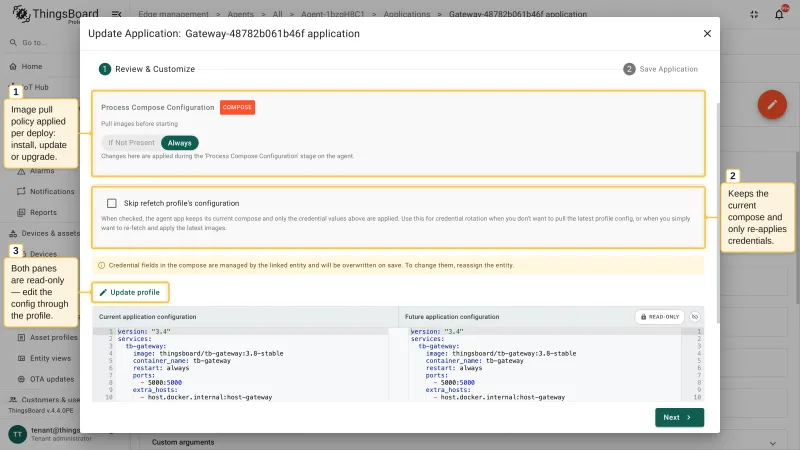Click the orange COMPOSE badge
Screen dimensions: 800x450
(237, 107)
